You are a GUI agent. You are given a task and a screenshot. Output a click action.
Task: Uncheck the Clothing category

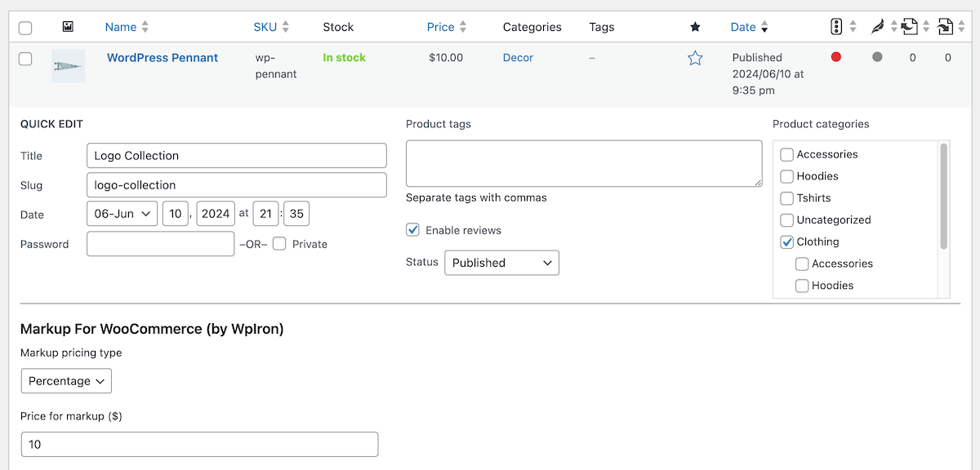787,242
